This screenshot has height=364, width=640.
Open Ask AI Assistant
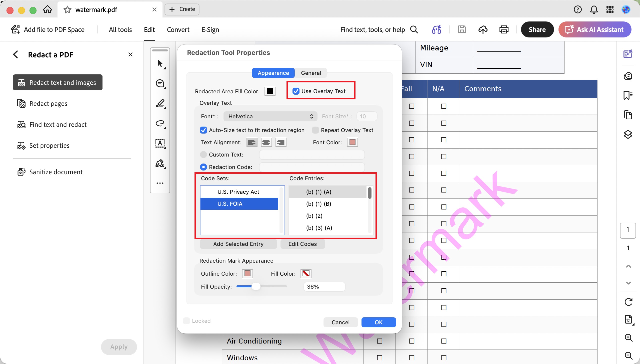[x=595, y=29]
